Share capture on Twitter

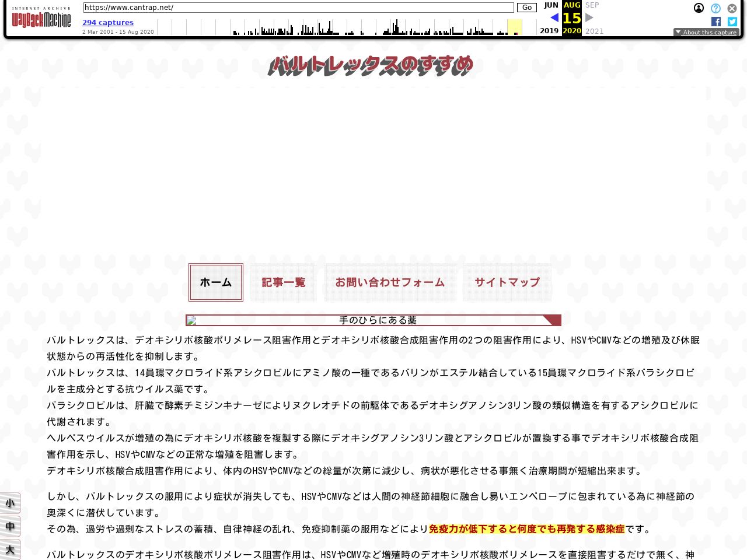[732, 22]
